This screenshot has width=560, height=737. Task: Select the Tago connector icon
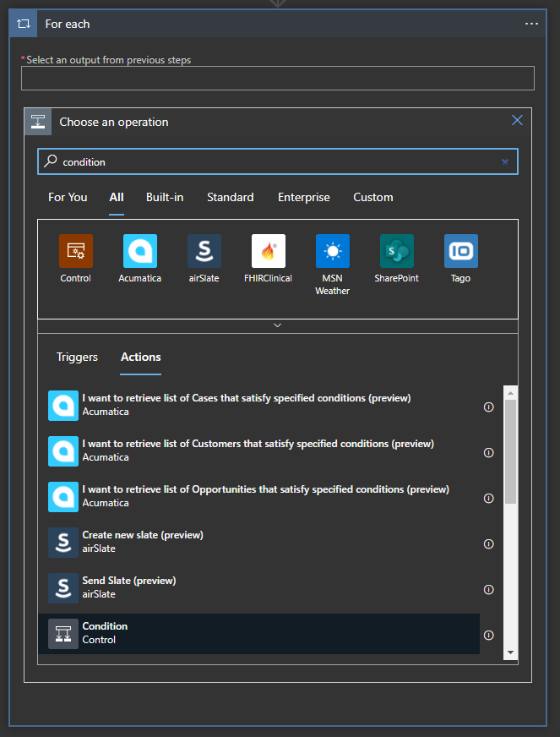pos(461,251)
